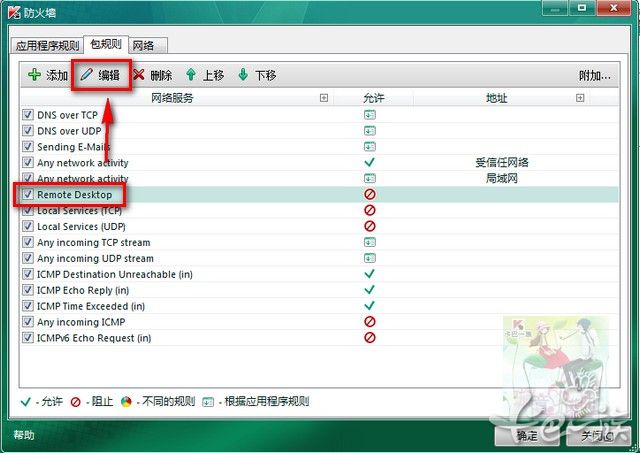Click the application-rule icon for DNS over UDP
This screenshot has height=453, width=640.
coord(370,131)
